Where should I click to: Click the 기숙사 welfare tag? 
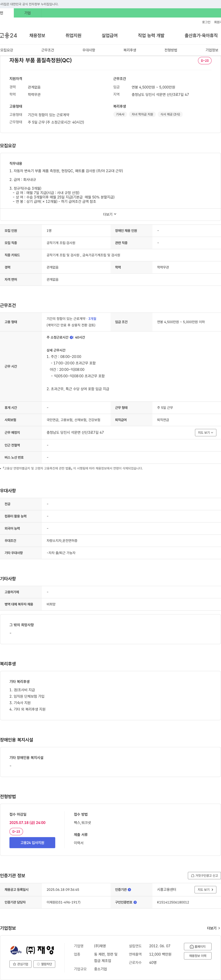pyautogui.click(x=120, y=114)
